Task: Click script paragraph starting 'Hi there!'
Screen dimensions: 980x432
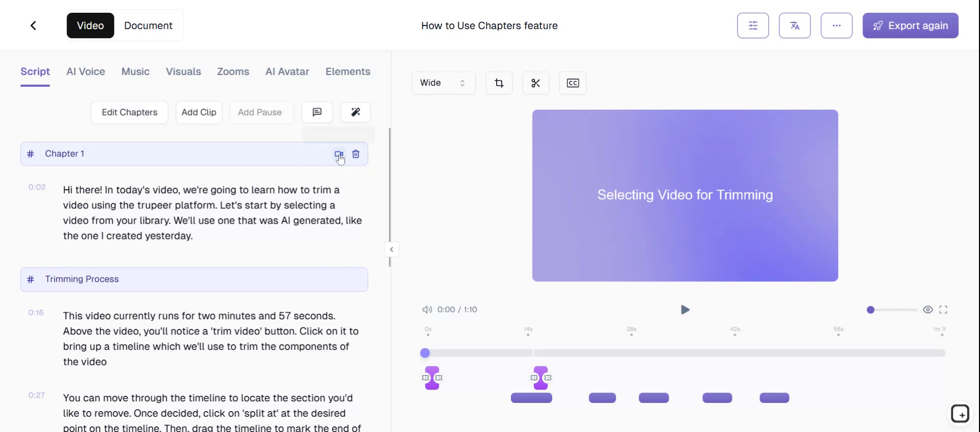Action: coord(213,213)
